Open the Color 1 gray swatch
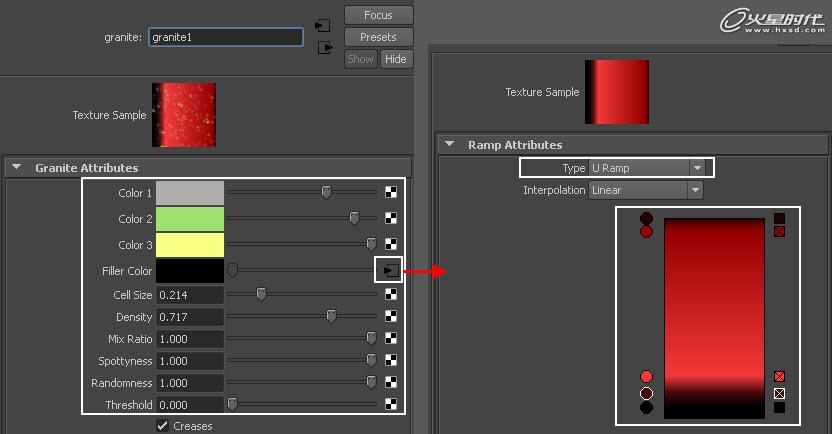Image resolution: width=832 pixels, height=434 pixels. coord(190,193)
